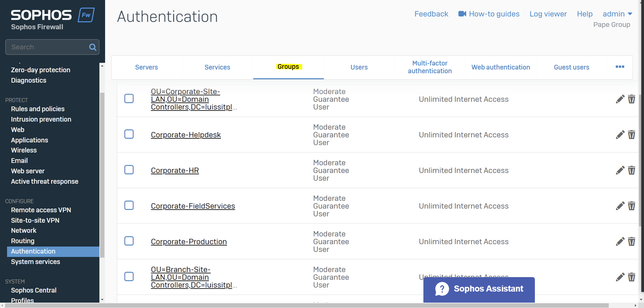
Task: Edit the OU=Corporate-SIte-LAN group
Action: point(620,99)
